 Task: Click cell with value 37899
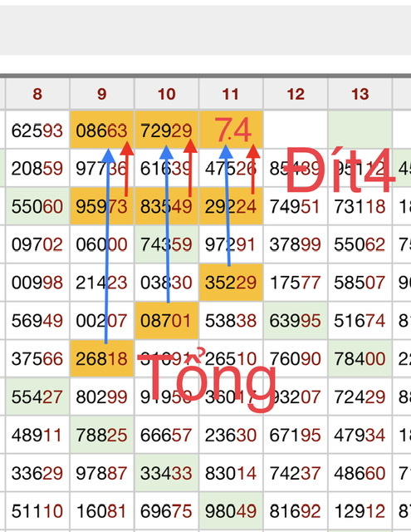coord(296,244)
